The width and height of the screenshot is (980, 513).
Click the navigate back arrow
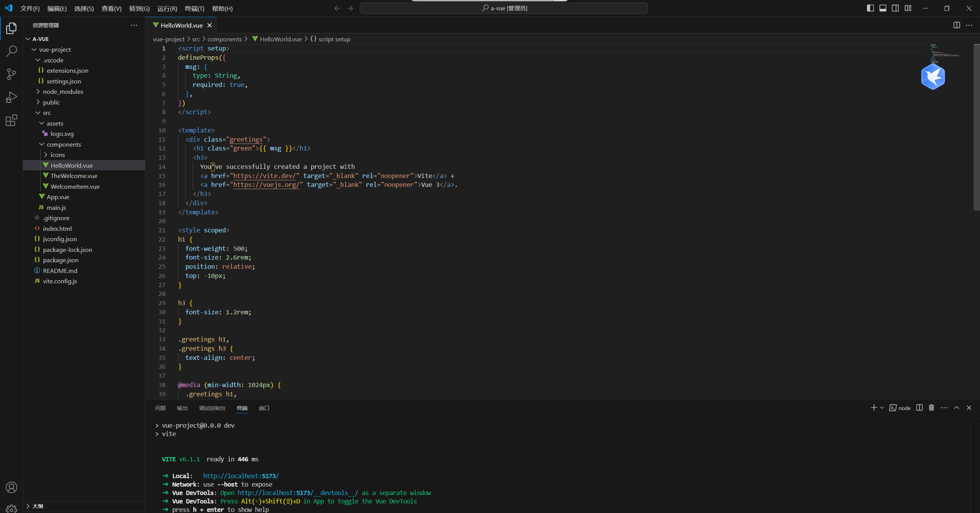337,8
